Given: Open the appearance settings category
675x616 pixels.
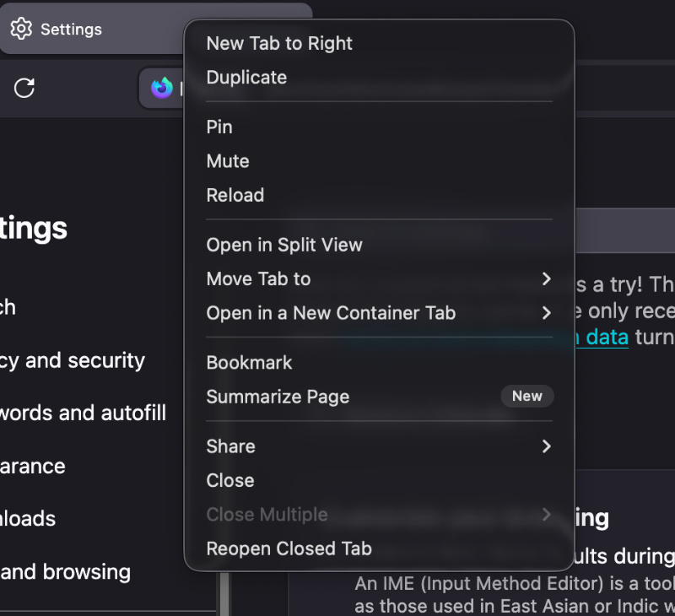Looking at the screenshot, I should tap(33, 467).
